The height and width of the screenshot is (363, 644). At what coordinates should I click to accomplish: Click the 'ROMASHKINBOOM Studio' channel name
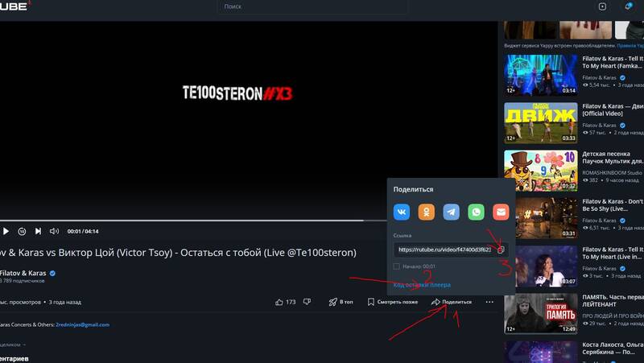(612, 173)
